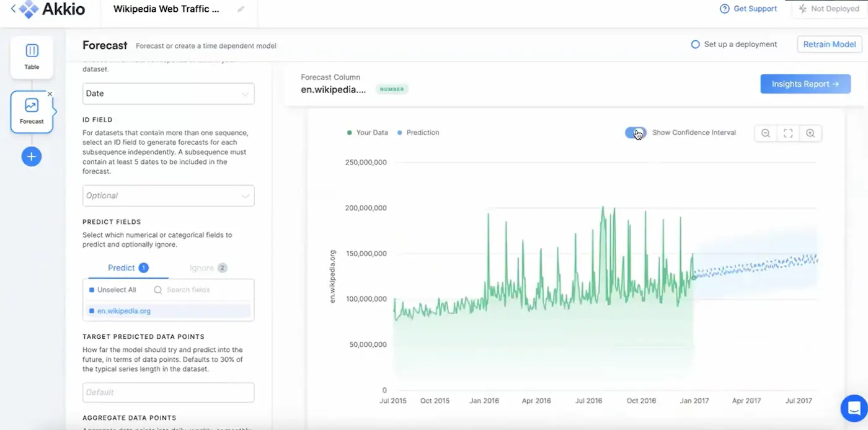868x430 pixels.
Task: Click the Retrain Model button
Action: (829, 44)
